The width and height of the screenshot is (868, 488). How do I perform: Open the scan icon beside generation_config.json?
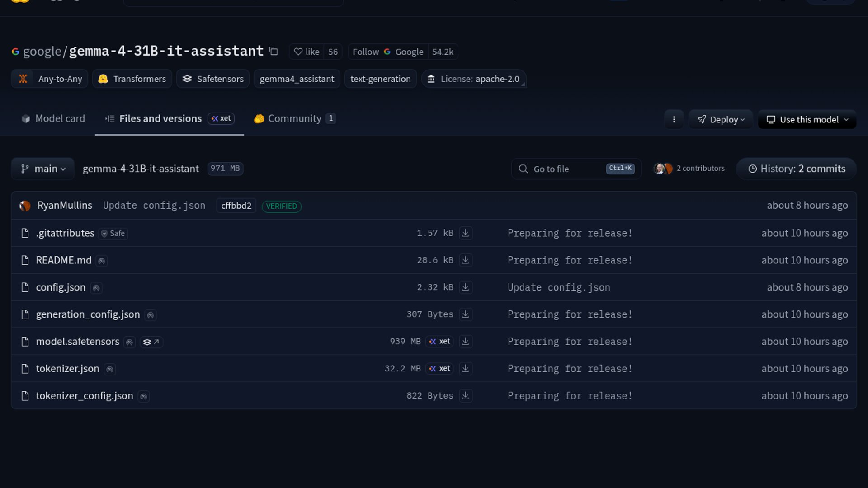point(151,315)
